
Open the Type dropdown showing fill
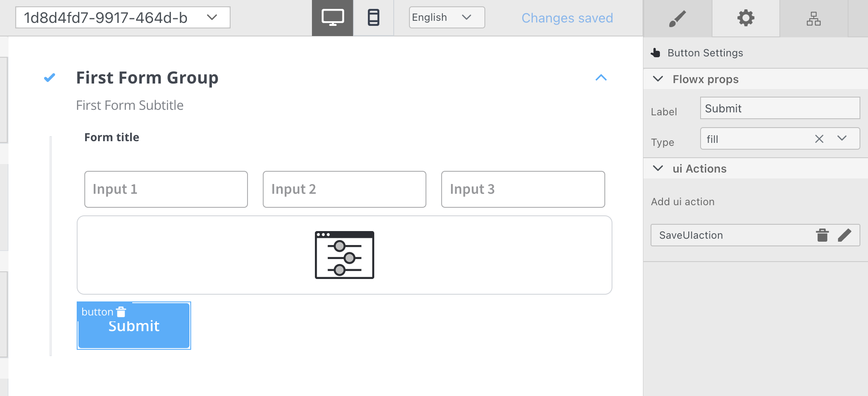pos(841,139)
